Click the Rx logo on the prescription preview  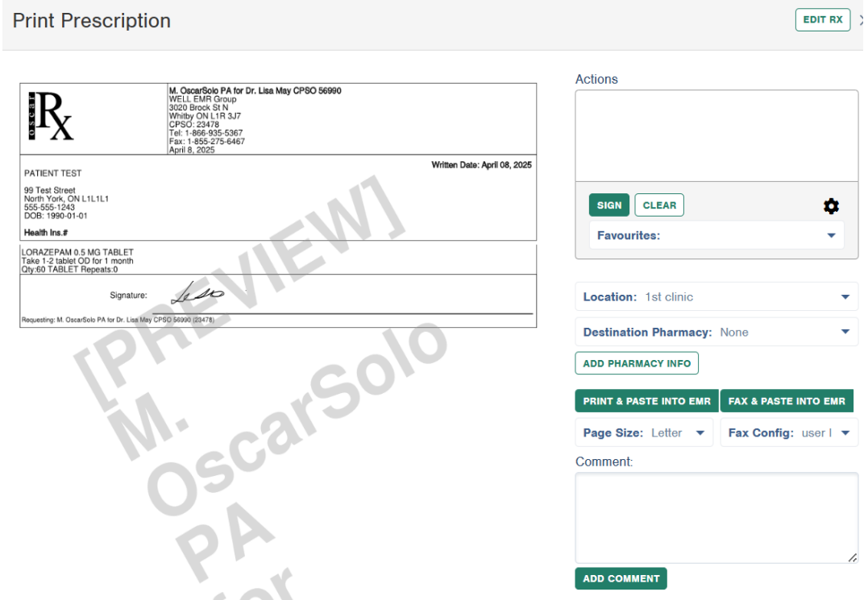(x=50, y=118)
